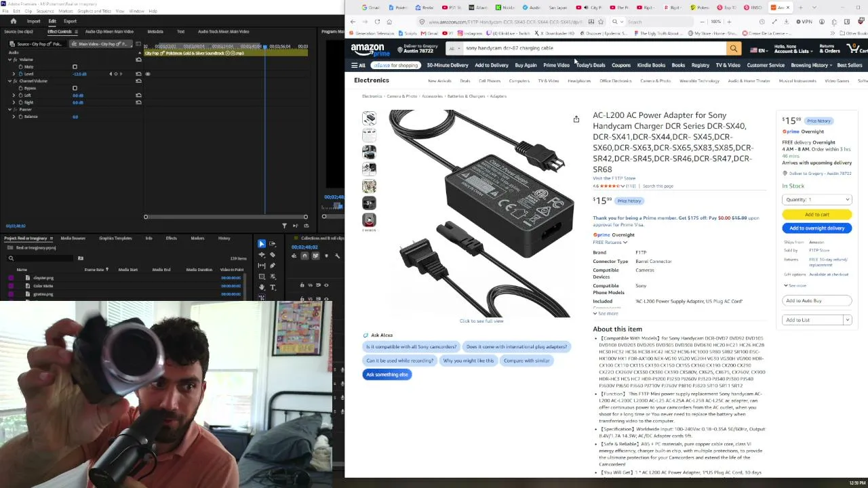
Task: Toggle the Bypass checkbox under Channel Volume
Action: click(x=75, y=88)
